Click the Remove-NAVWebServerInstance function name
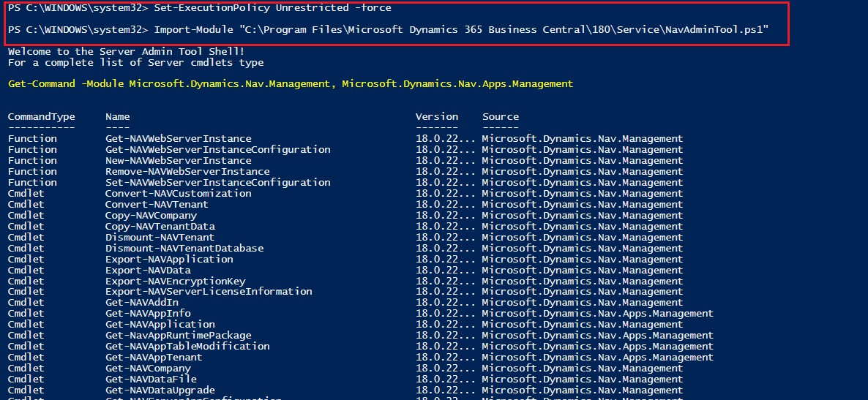This screenshot has width=868, height=400. 187,172
